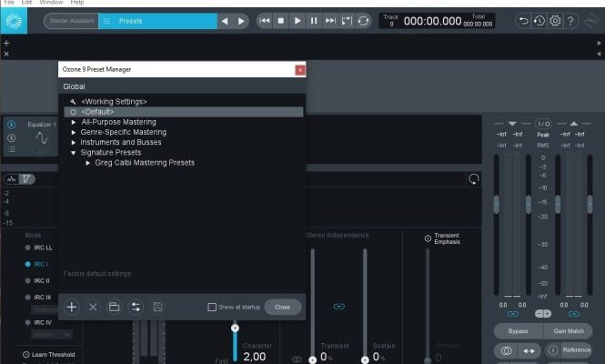Click the stereo/mono circles icon
Image resolution: width=605 pixels, height=364 pixels.
(506, 351)
